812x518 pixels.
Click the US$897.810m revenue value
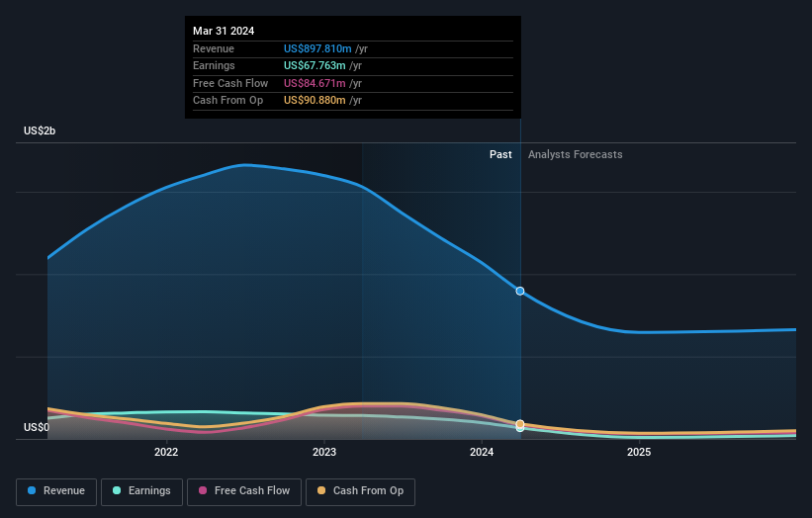coord(317,48)
